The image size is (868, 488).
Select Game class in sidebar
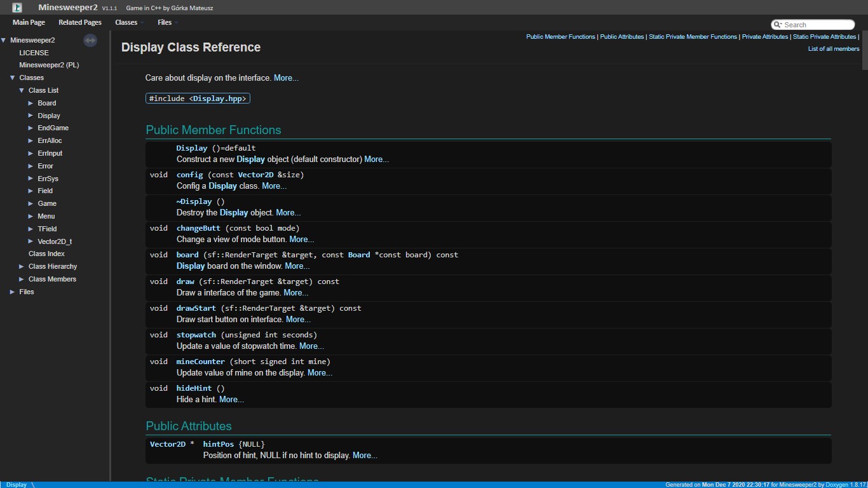47,203
